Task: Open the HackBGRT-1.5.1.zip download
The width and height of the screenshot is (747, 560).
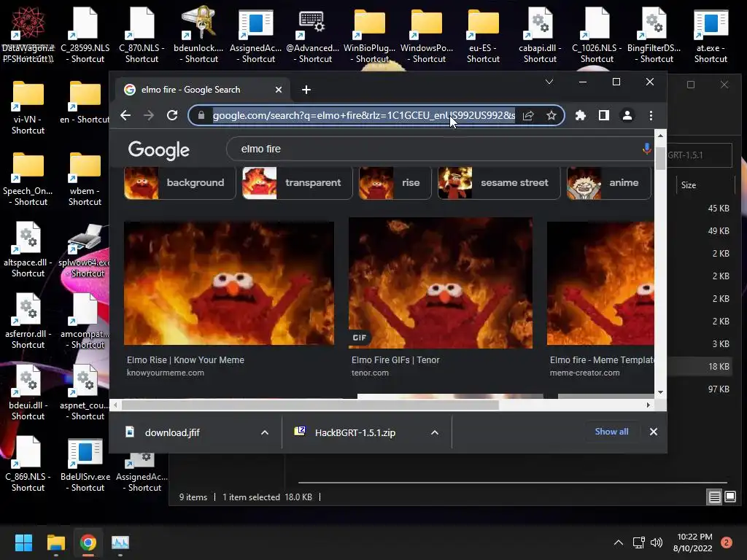Action: 355,432
